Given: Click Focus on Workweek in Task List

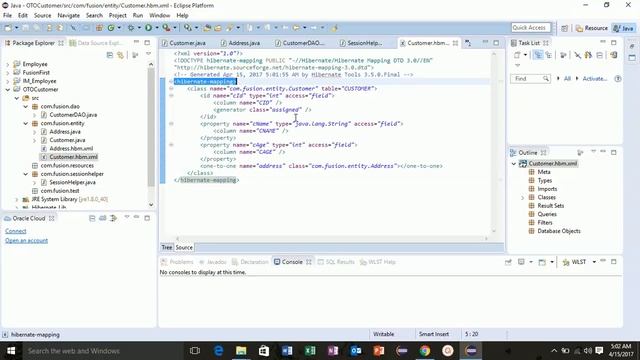Looking at the screenshot, I should (x=563, y=55).
